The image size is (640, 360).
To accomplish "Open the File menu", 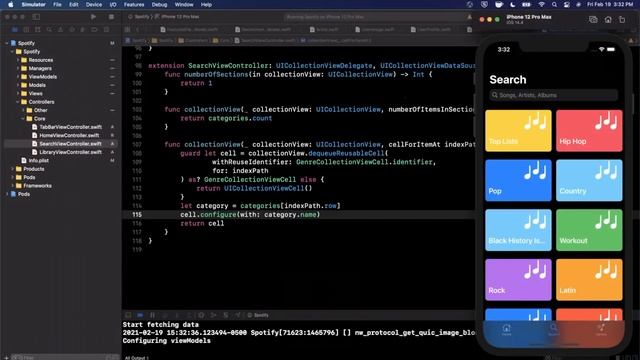I will pos(57,4).
